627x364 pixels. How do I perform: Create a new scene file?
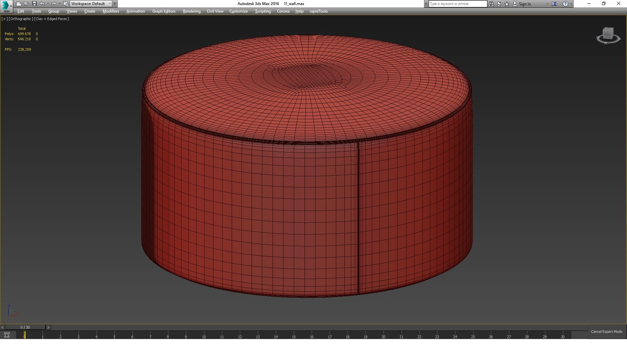[x=19, y=4]
